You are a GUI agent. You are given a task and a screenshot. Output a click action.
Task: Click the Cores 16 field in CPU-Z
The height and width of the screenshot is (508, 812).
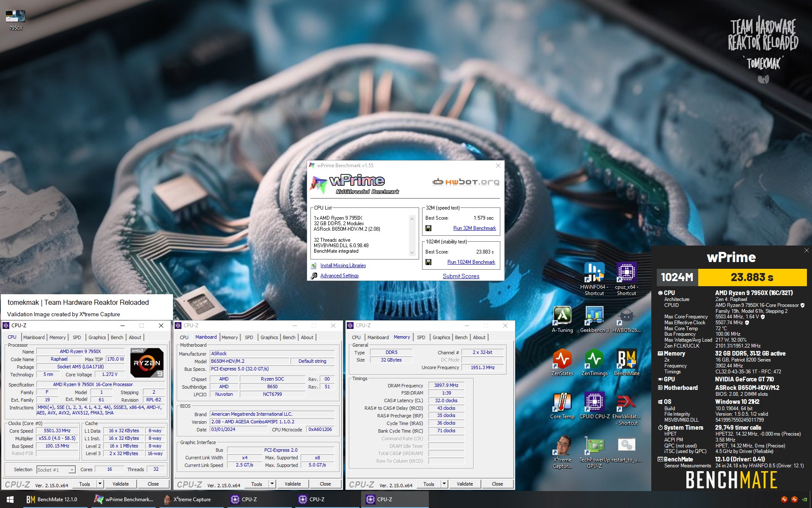(110, 469)
